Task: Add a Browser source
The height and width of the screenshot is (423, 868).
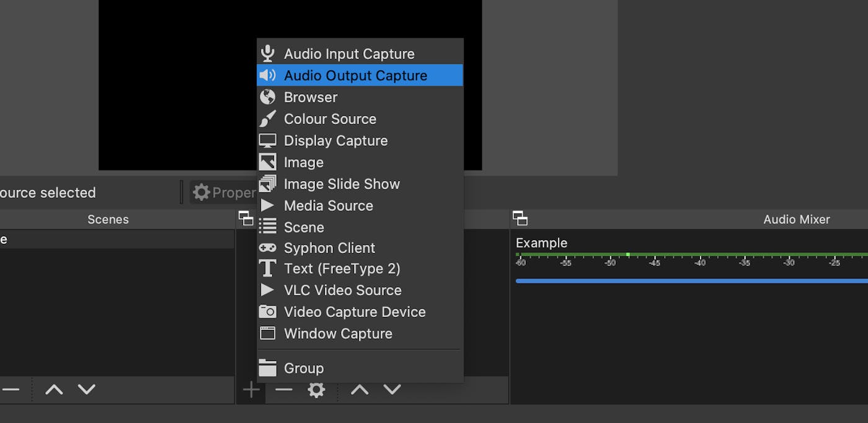Action: pyautogui.click(x=360, y=97)
